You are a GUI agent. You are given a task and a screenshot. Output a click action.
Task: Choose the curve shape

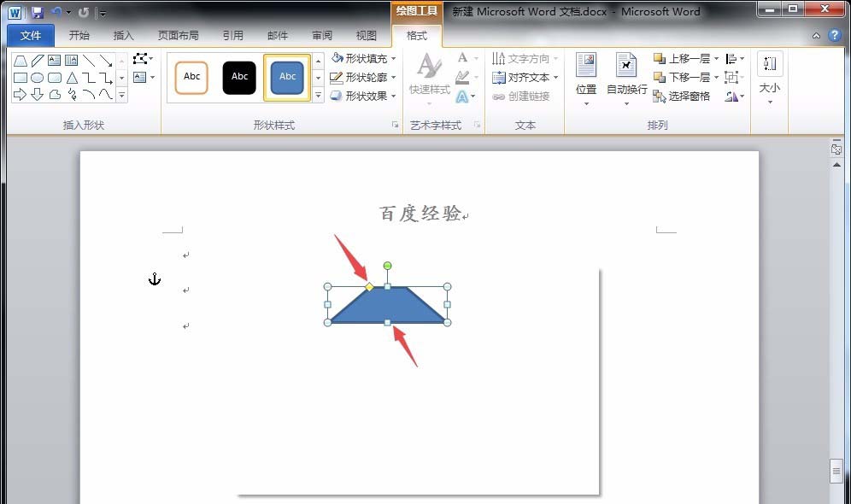pyautogui.click(x=106, y=95)
